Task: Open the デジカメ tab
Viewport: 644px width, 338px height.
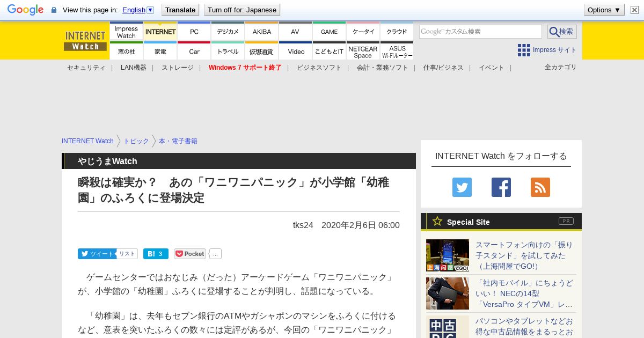Action: click(228, 32)
